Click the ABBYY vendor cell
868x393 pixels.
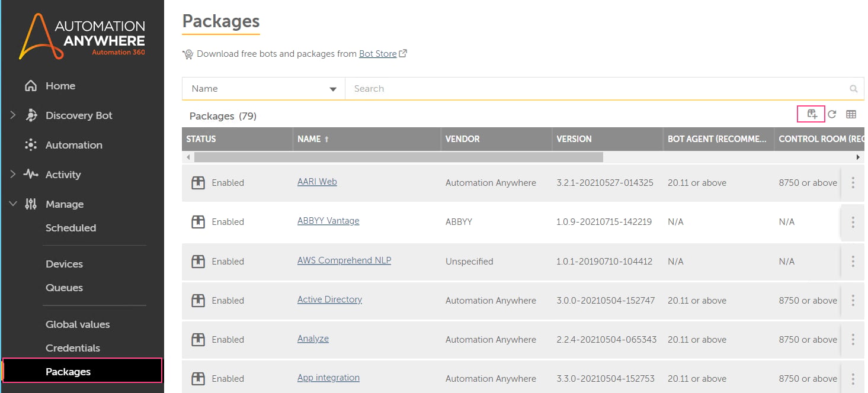point(460,222)
